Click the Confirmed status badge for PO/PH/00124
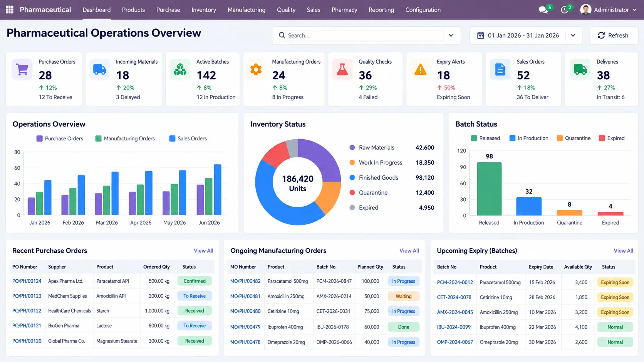Viewport: 644px width, 362px height. pyautogui.click(x=195, y=281)
